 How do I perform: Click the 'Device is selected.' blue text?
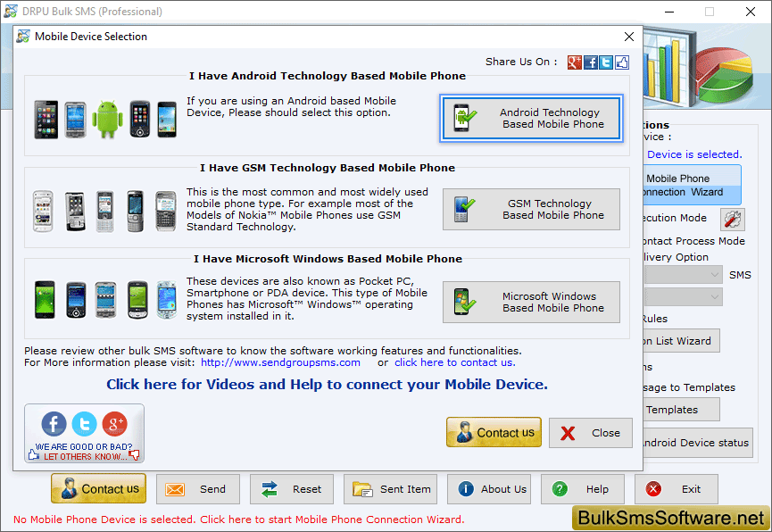pos(694,154)
